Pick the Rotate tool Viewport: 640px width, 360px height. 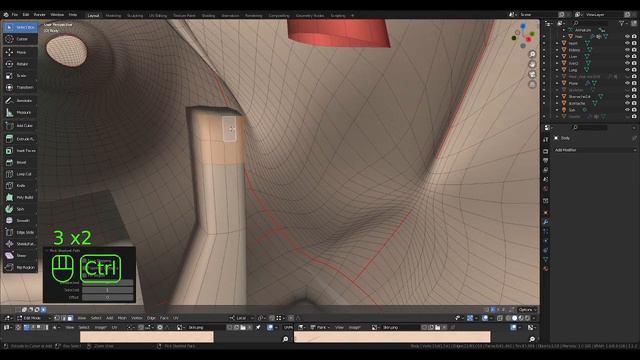[20, 64]
